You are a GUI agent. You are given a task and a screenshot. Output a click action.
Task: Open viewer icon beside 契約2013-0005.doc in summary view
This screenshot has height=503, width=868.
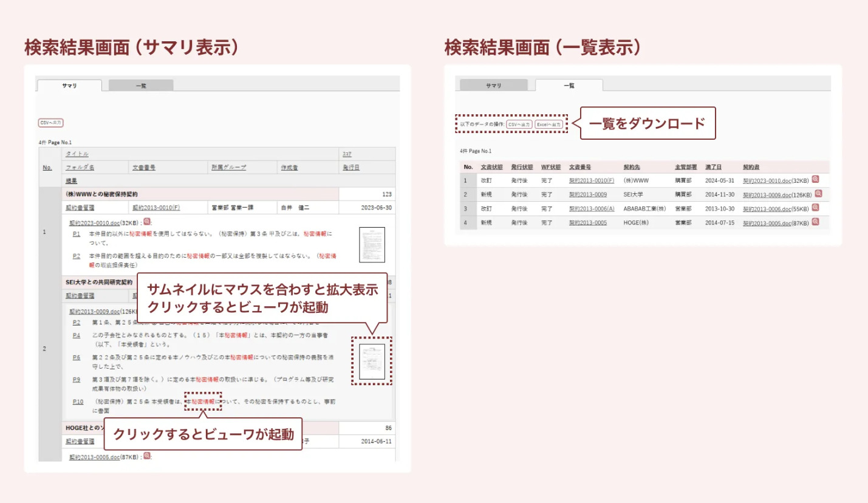pos(147,456)
